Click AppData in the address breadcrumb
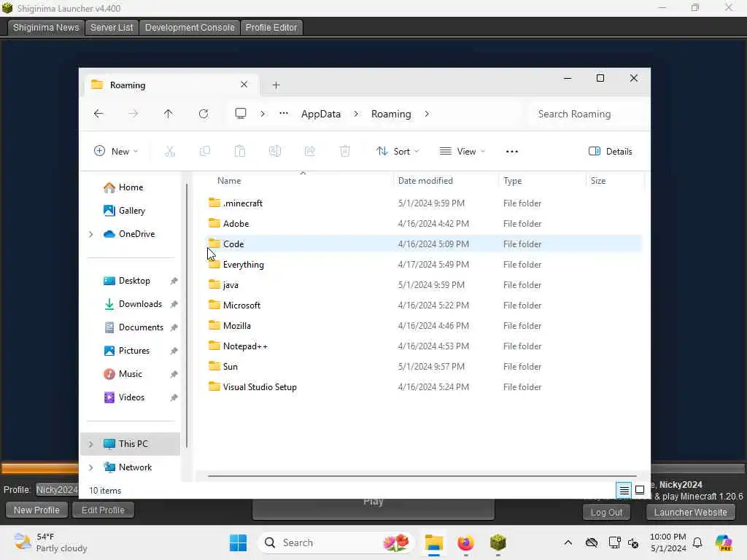 click(x=321, y=114)
